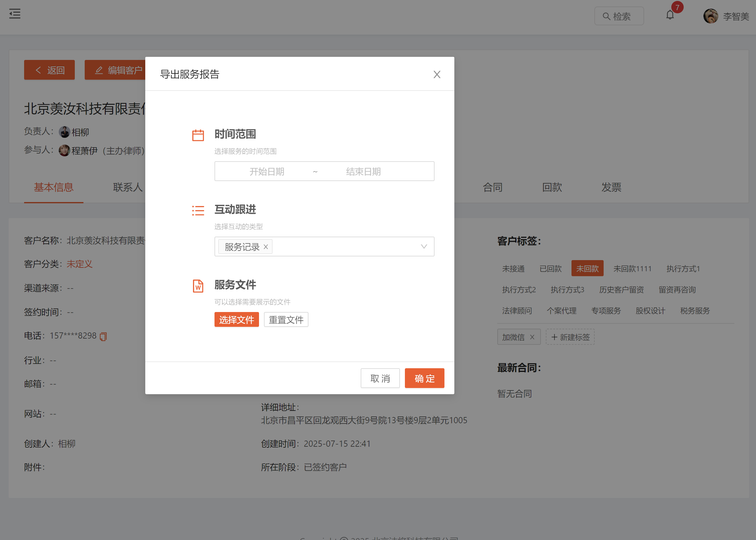Click the calendar icon beside 时间范围

pyautogui.click(x=198, y=135)
